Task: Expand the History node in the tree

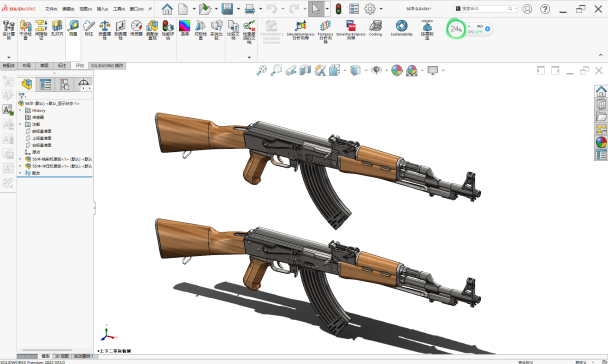Action: (21, 110)
